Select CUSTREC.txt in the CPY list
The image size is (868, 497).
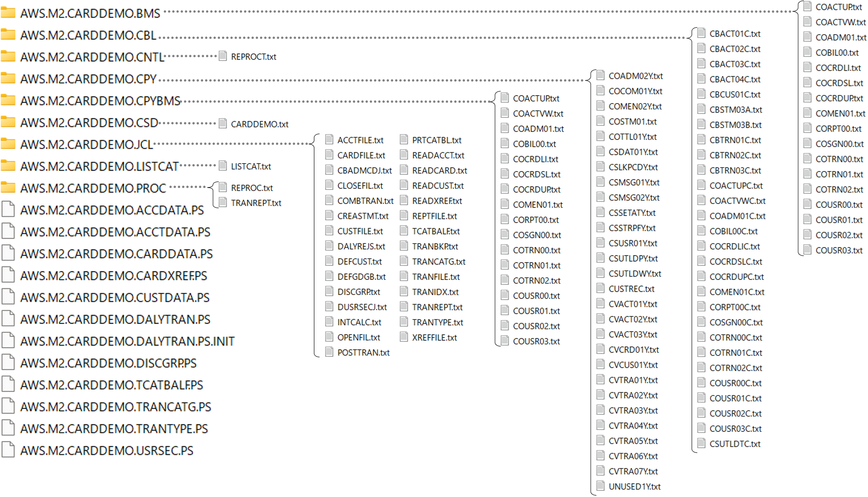click(632, 289)
